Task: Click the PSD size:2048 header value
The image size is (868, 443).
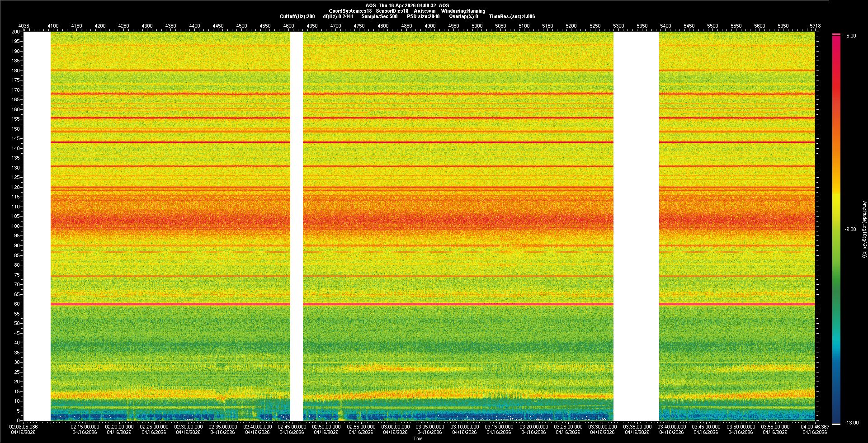Action: (423, 16)
